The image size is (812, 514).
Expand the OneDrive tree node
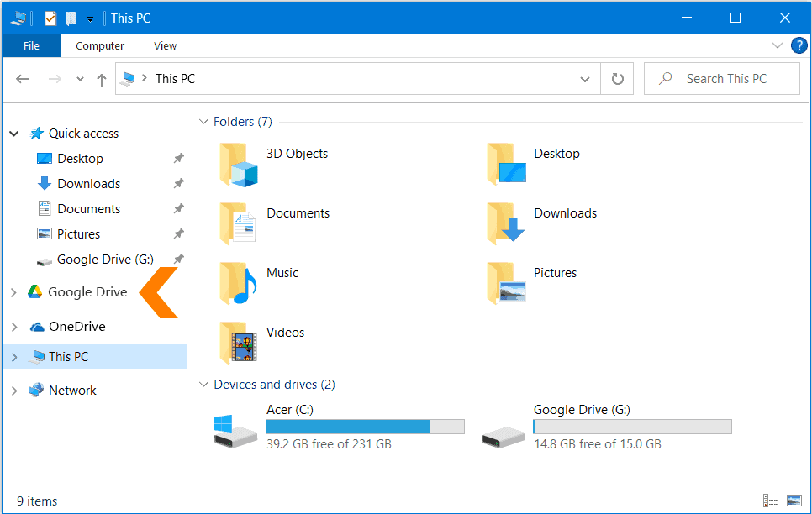click(x=14, y=328)
